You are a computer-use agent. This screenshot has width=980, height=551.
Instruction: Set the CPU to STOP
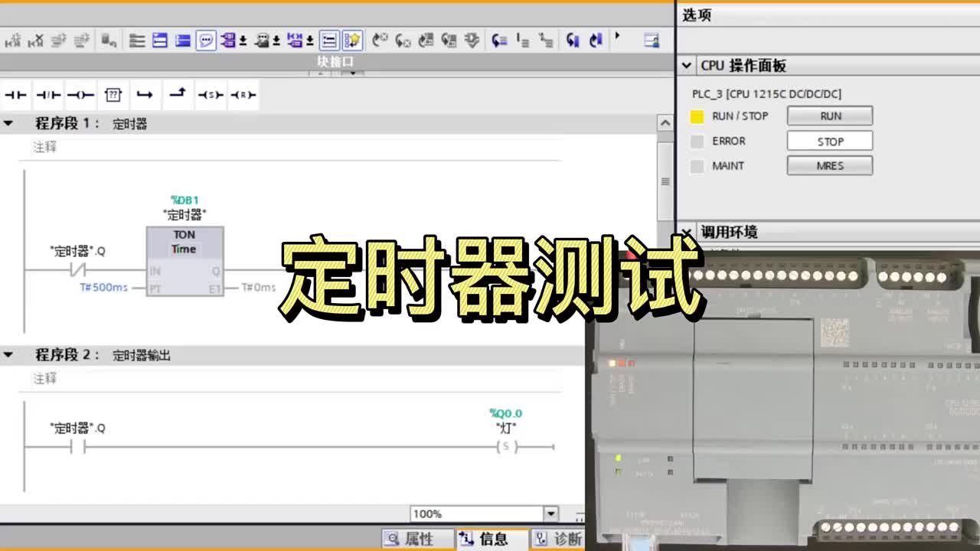tap(830, 141)
